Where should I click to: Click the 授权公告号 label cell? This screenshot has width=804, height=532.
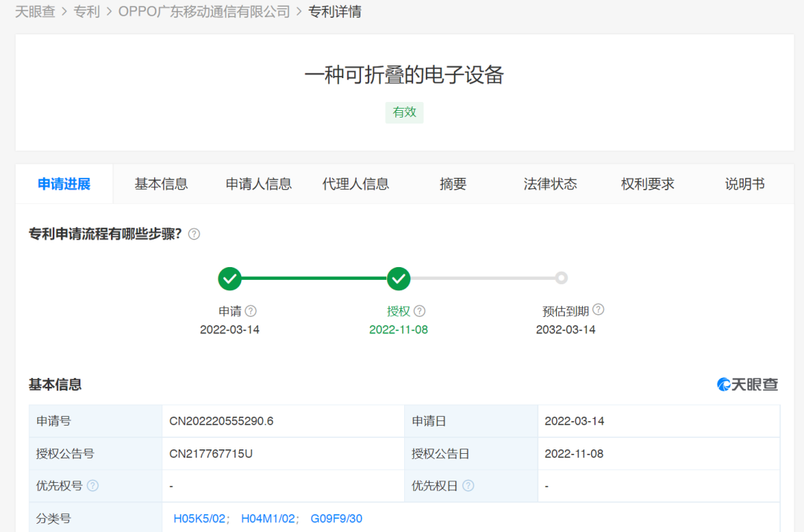click(x=96, y=454)
